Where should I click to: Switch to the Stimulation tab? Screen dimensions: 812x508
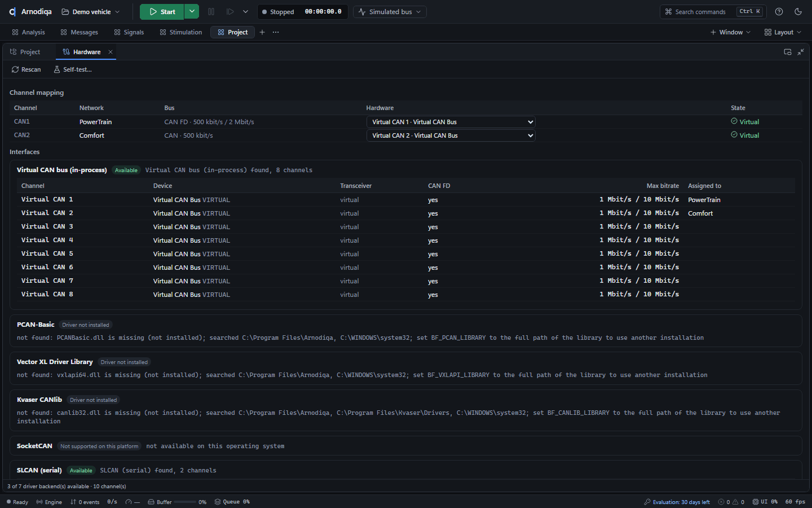[180, 32]
